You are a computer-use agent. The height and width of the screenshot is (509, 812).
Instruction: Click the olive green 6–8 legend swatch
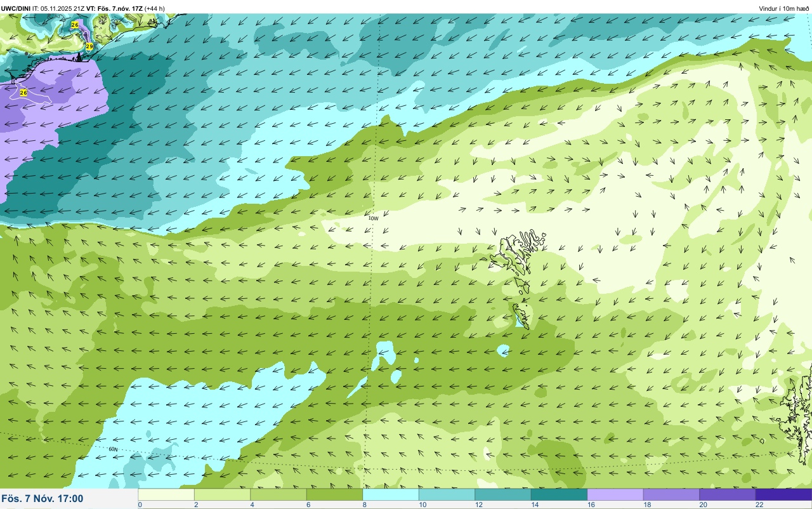tap(334, 494)
